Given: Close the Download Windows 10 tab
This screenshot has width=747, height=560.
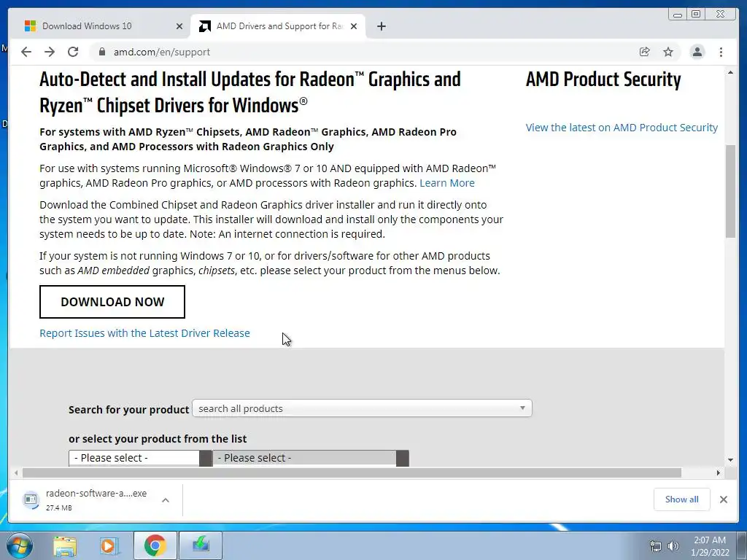Looking at the screenshot, I should [179, 26].
